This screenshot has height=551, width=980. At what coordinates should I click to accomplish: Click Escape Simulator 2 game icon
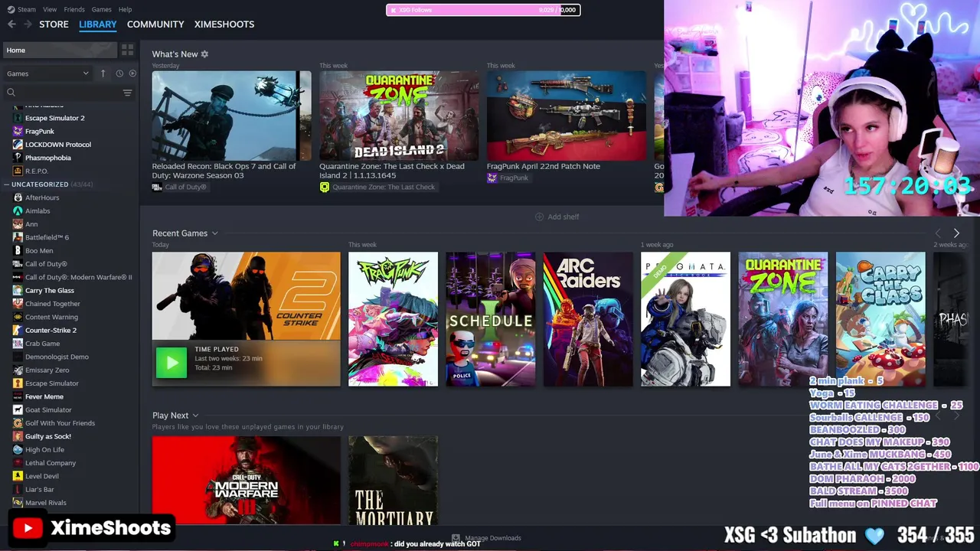(x=18, y=118)
